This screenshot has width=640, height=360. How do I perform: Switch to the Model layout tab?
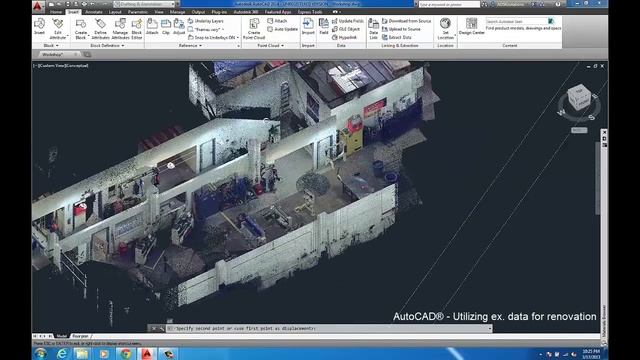pyautogui.click(x=62, y=336)
